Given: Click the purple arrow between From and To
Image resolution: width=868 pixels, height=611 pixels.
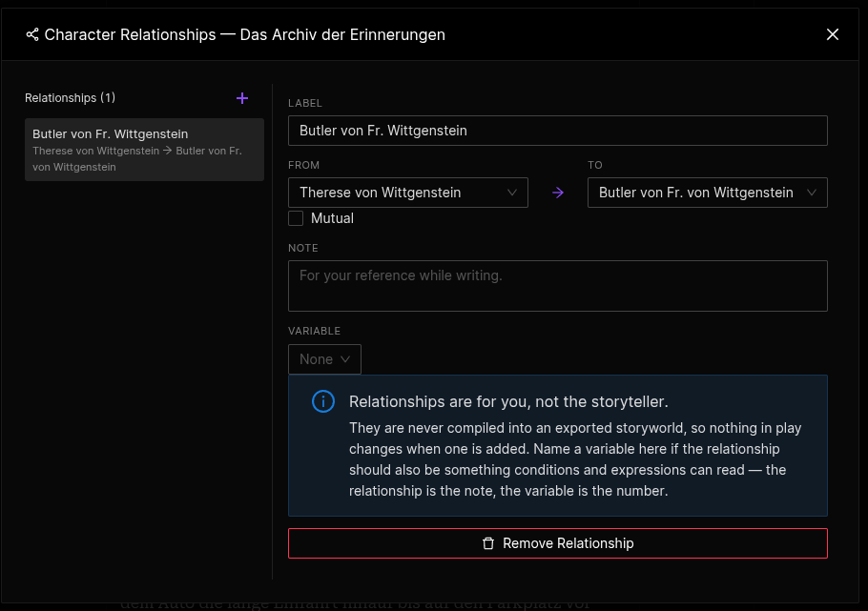Looking at the screenshot, I should point(558,193).
